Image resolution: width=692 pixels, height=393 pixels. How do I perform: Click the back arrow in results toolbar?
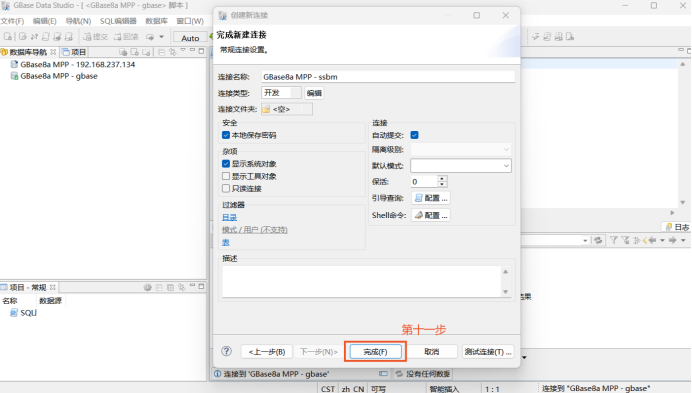[x=652, y=240]
